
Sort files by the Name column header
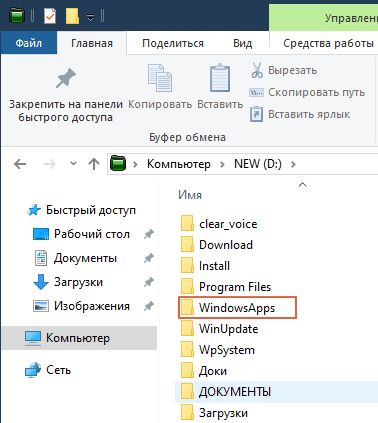pyautogui.click(x=190, y=195)
